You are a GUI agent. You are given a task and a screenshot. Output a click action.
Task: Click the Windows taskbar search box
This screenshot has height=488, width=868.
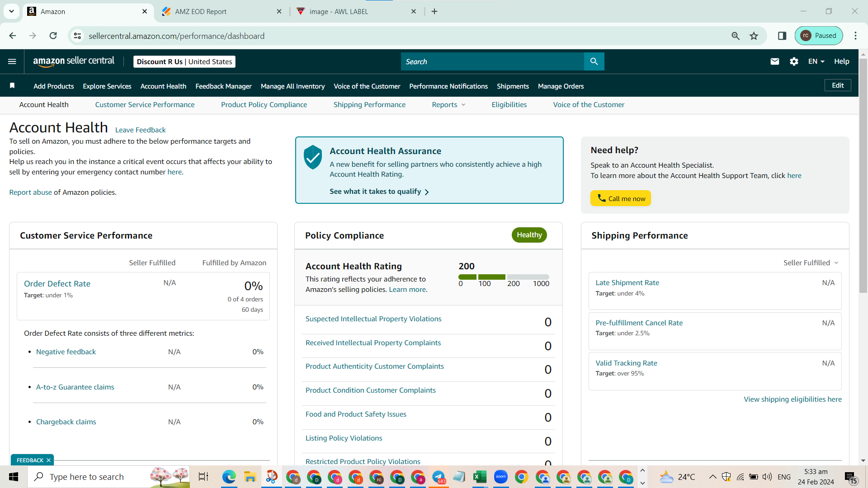[108, 477]
